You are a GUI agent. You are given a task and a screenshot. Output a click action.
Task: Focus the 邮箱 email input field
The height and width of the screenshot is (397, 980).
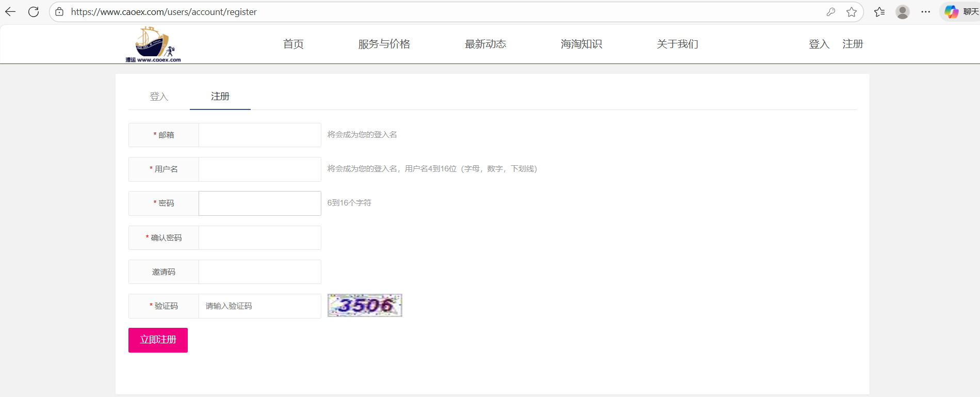pos(259,135)
